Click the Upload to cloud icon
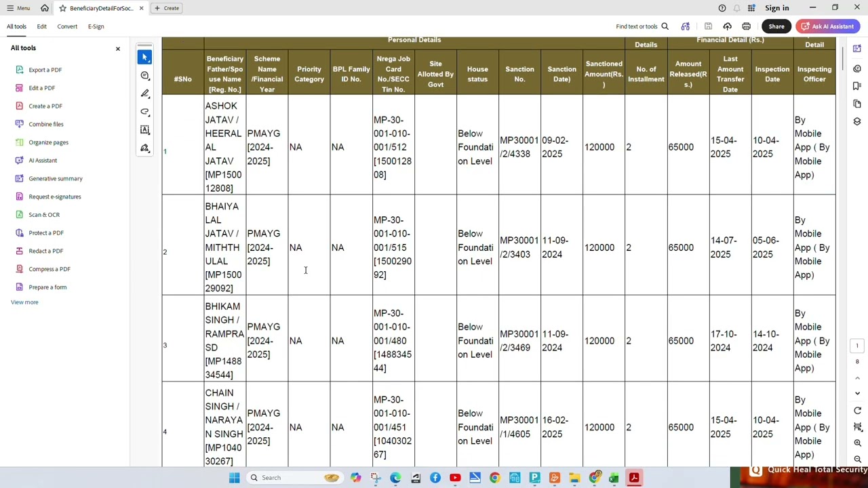The image size is (868, 488). (727, 26)
